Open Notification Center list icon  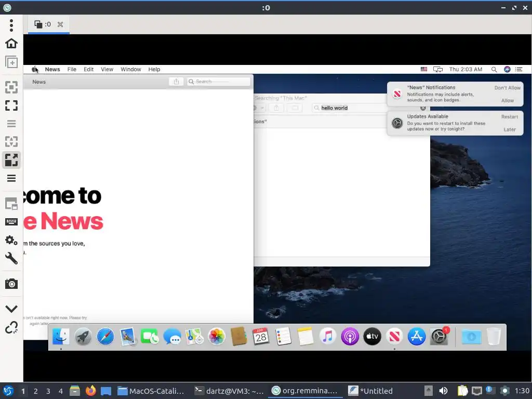[x=519, y=69]
